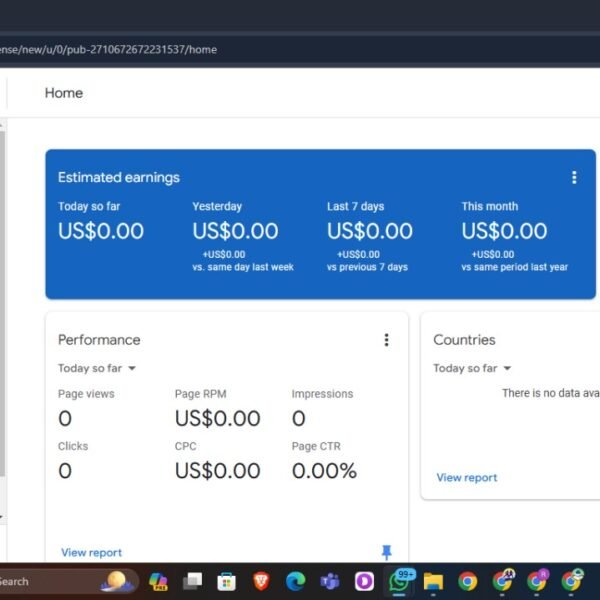Click the Yesterday earnings label
The height and width of the screenshot is (600, 600).
(x=217, y=206)
